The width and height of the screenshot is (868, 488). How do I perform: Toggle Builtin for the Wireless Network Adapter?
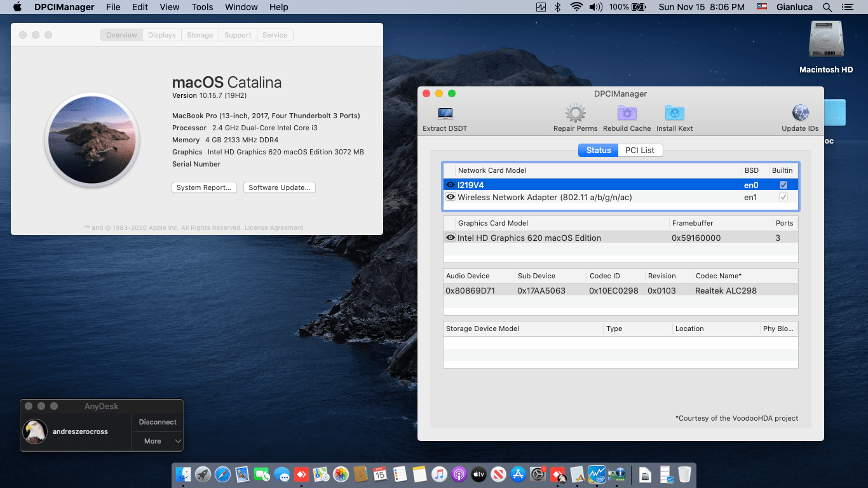pos(784,197)
